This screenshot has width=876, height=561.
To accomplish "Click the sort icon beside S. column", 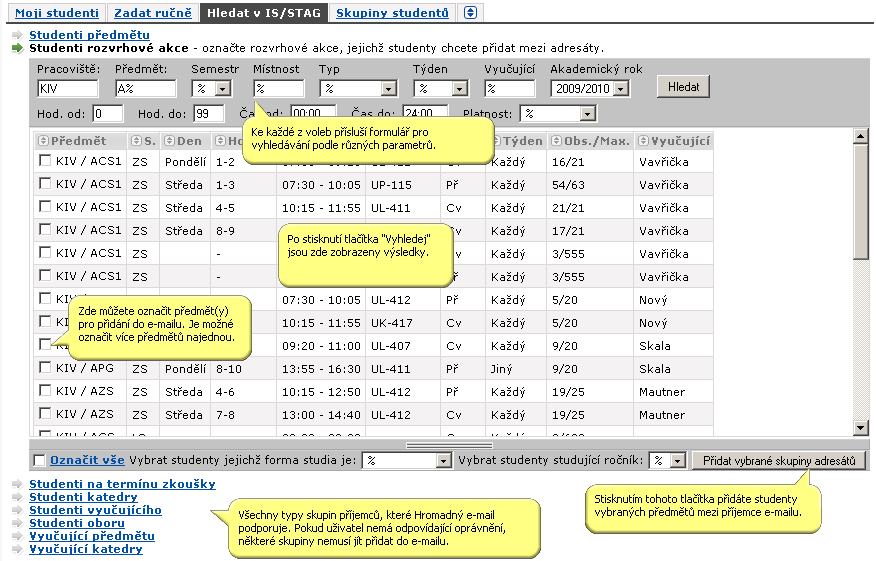I will click(x=136, y=141).
